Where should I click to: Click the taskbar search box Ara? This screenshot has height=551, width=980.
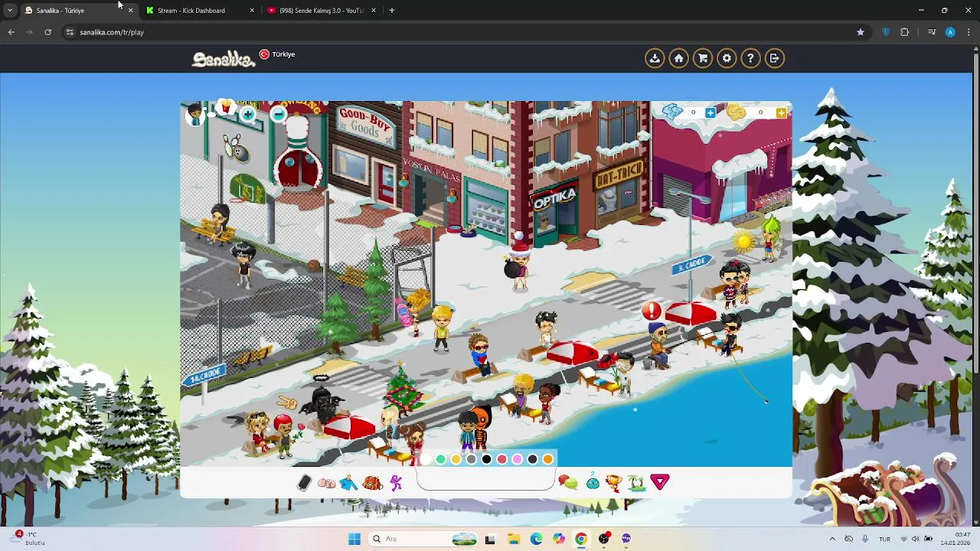point(424,539)
